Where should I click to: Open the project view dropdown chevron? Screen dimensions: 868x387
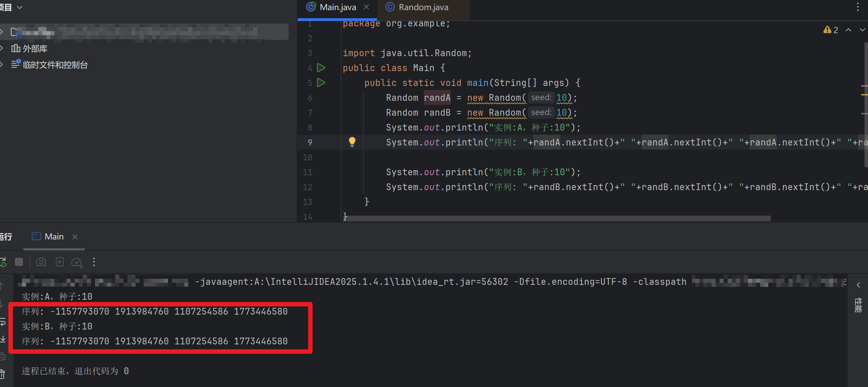pos(20,7)
